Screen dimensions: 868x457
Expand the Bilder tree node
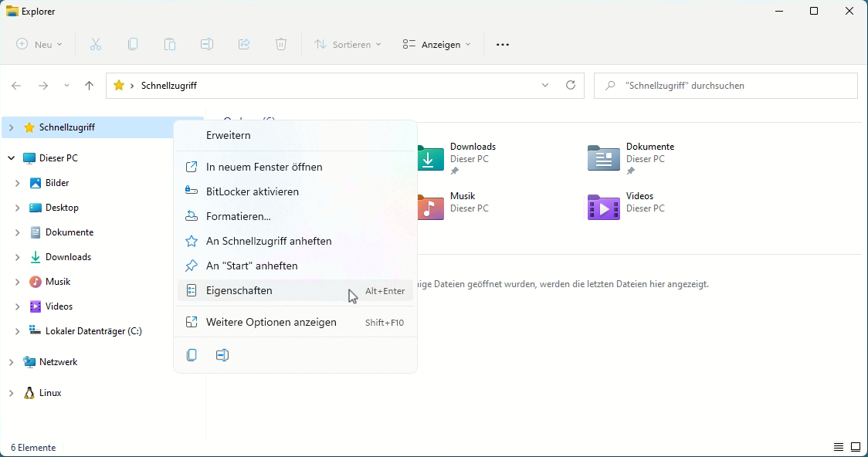click(x=17, y=183)
